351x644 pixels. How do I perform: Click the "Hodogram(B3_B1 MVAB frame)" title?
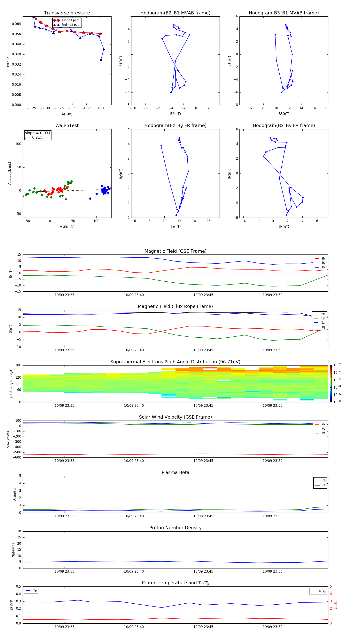click(284, 13)
